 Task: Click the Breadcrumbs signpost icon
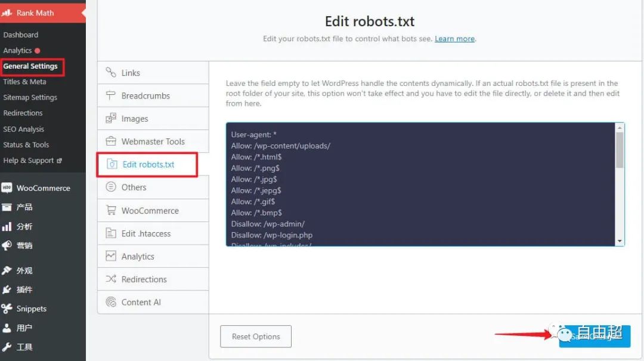click(111, 95)
